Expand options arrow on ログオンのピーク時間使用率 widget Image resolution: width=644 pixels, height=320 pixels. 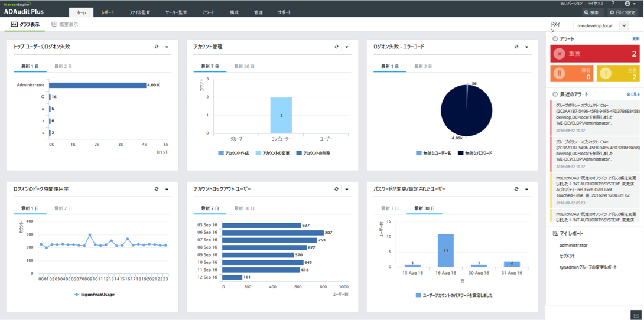[x=167, y=189]
